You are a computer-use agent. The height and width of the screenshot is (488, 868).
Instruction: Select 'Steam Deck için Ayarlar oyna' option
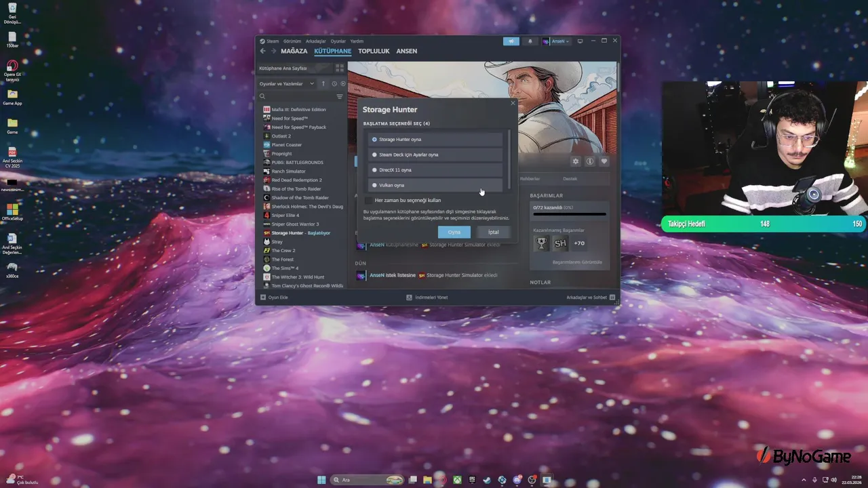point(435,155)
